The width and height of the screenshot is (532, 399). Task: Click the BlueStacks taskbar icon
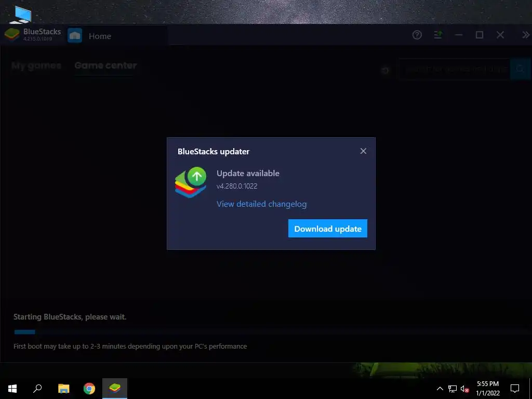coord(115,389)
